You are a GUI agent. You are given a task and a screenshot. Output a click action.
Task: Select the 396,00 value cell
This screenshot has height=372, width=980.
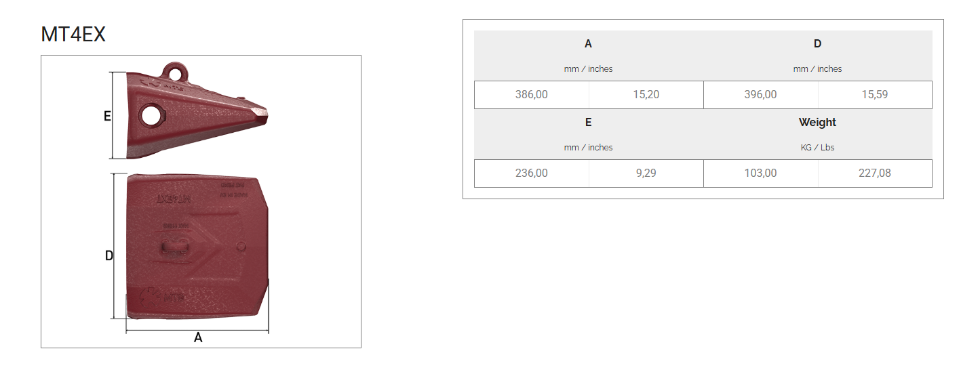760,95
